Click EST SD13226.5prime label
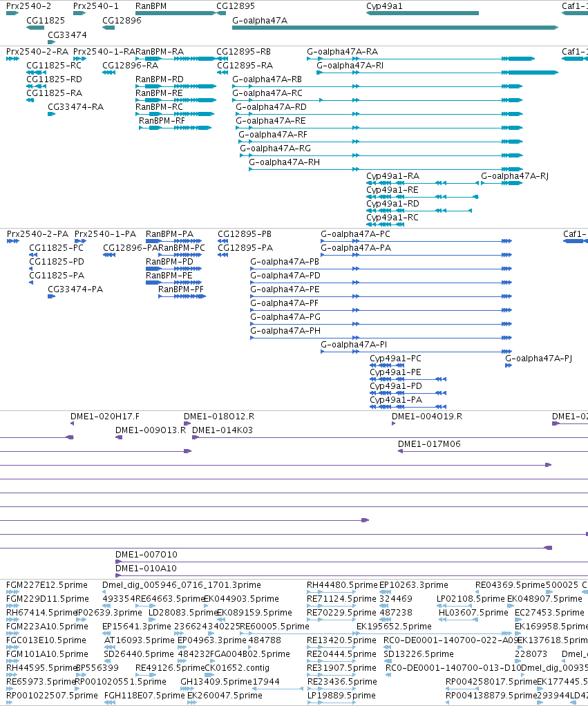The width and height of the screenshot is (588, 706). (x=419, y=654)
